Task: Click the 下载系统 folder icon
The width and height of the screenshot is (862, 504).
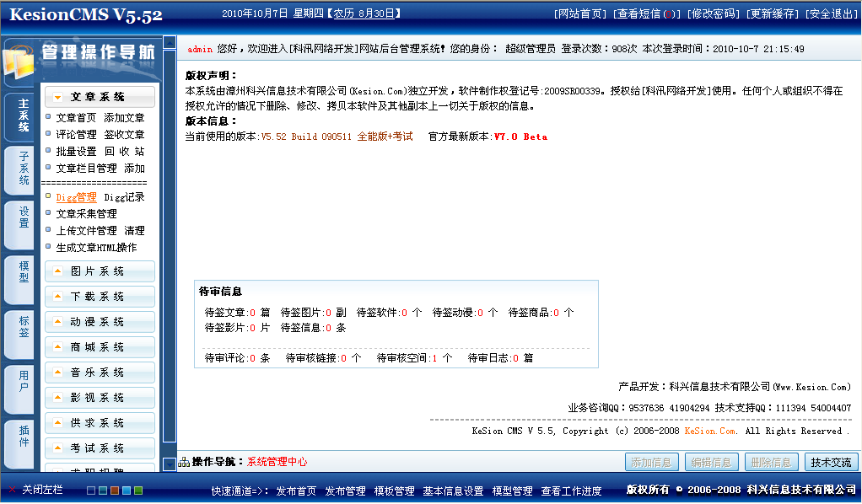Action: (58, 296)
